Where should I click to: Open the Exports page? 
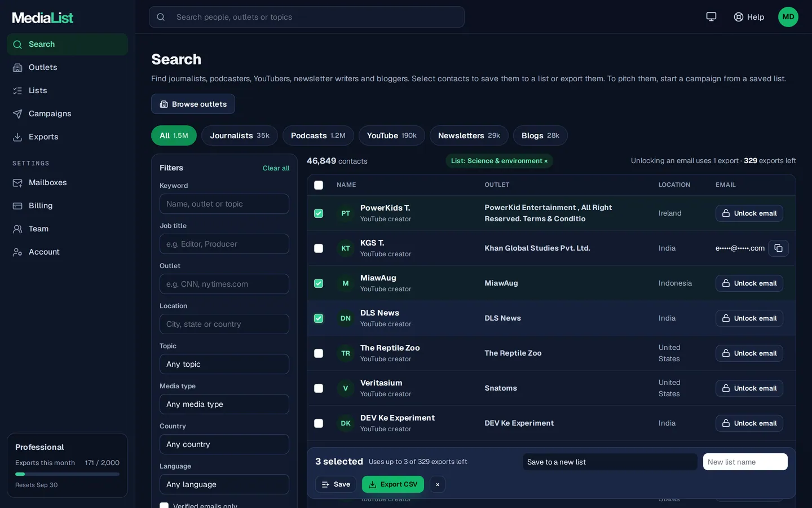[67, 137]
